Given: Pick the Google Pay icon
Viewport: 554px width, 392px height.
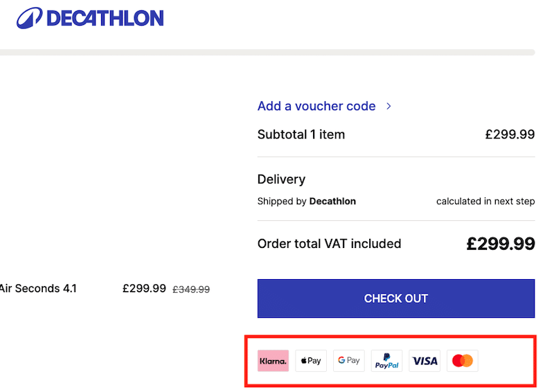Looking at the screenshot, I should 348,361.
